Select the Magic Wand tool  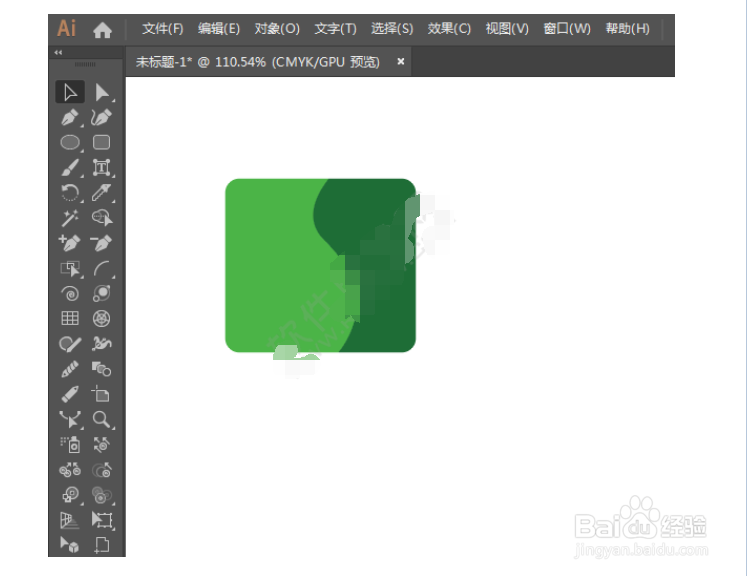tap(70, 218)
